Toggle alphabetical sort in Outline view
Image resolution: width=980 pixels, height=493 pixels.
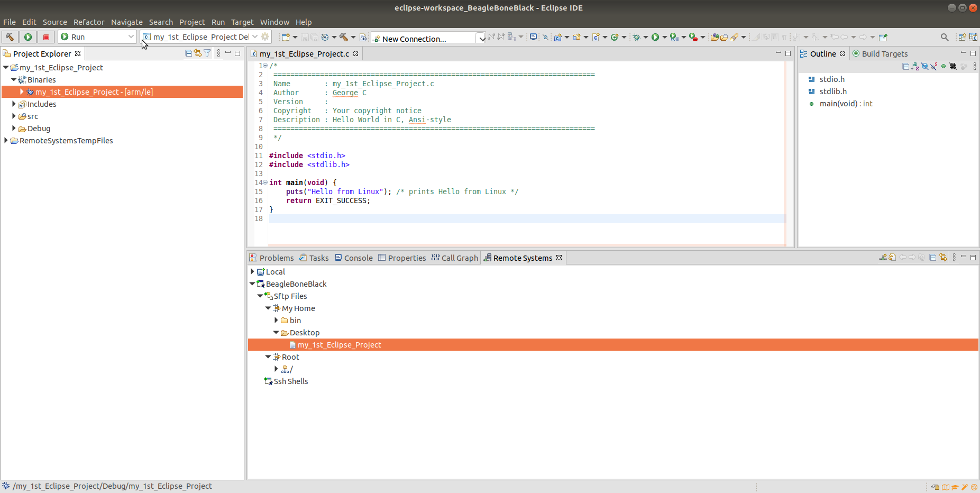(915, 67)
